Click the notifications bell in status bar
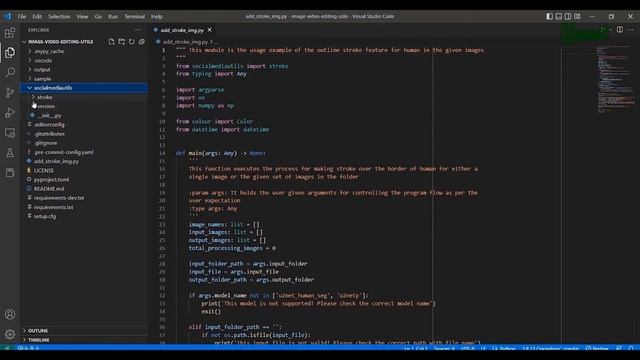Screen dimensions: 640x360 pyautogui.click(x=631, y=349)
